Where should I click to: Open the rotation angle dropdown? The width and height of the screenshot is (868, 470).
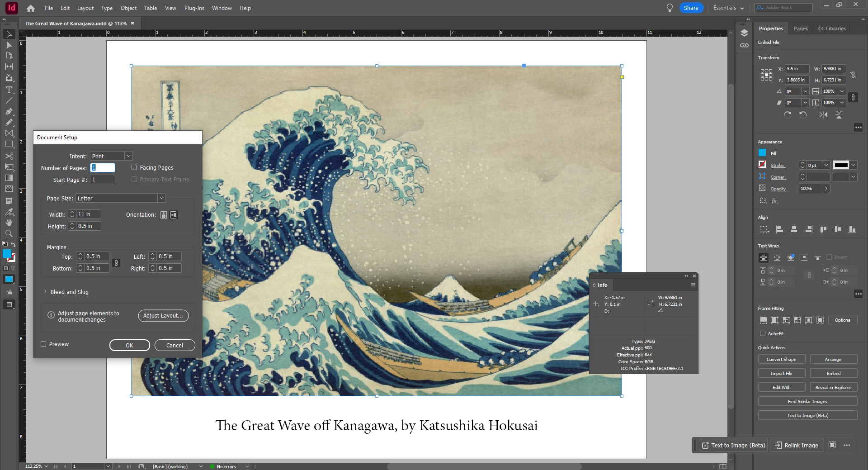pos(805,91)
